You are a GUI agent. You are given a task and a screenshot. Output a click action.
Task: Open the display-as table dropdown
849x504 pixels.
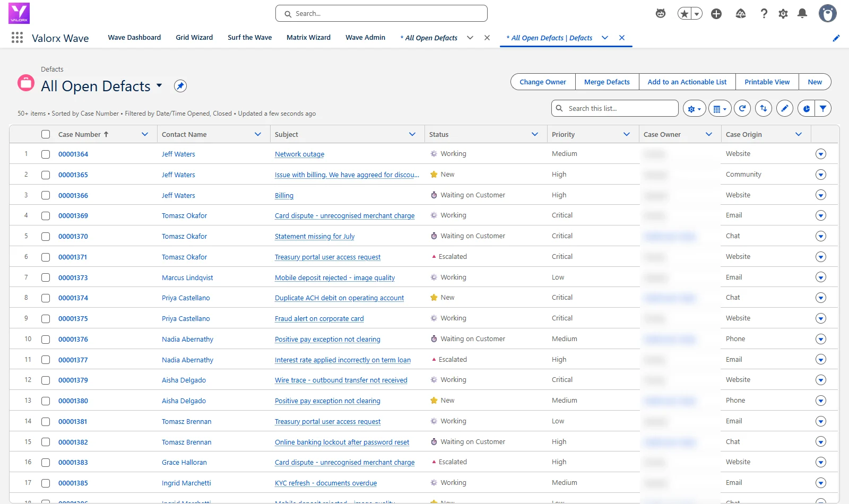(x=720, y=109)
